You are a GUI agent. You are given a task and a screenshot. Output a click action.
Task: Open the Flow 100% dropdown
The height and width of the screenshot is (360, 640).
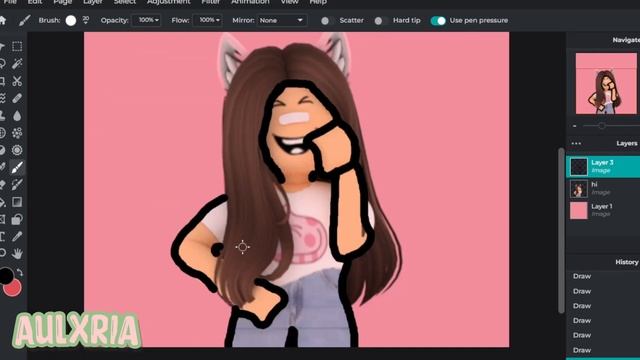207,20
